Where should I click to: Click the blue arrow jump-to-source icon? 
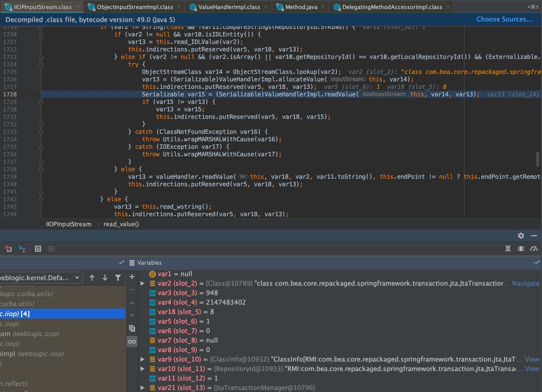[22, 249]
